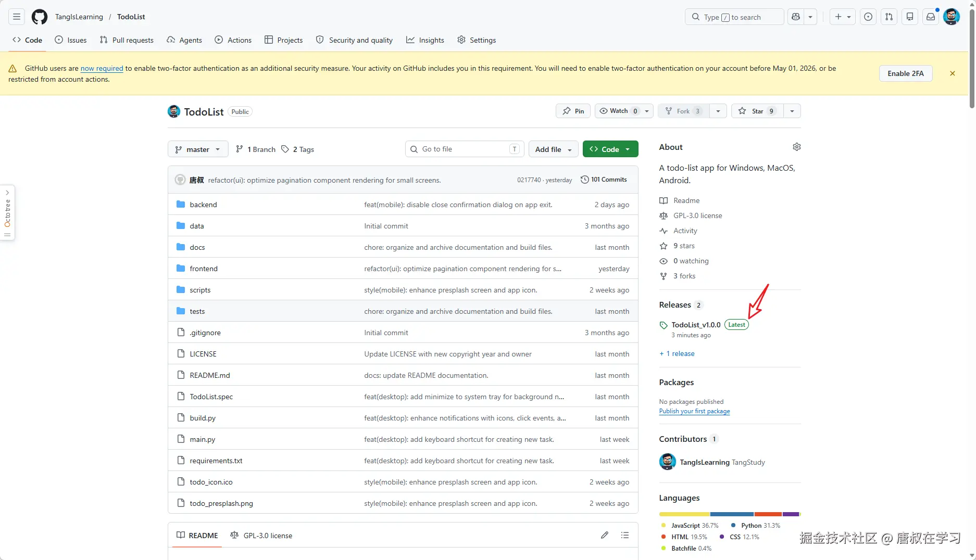Open the Readme link in About
976x560 pixels.
pyautogui.click(x=686, y=200)
